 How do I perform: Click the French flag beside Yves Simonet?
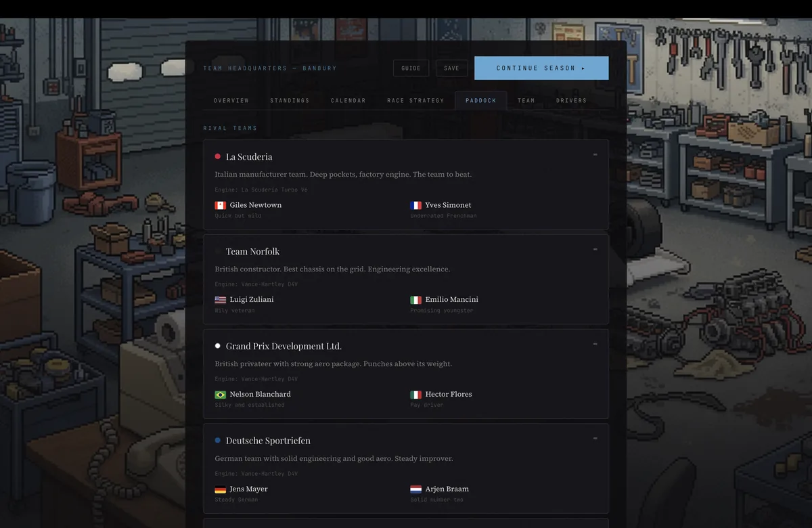pos(415,205)
